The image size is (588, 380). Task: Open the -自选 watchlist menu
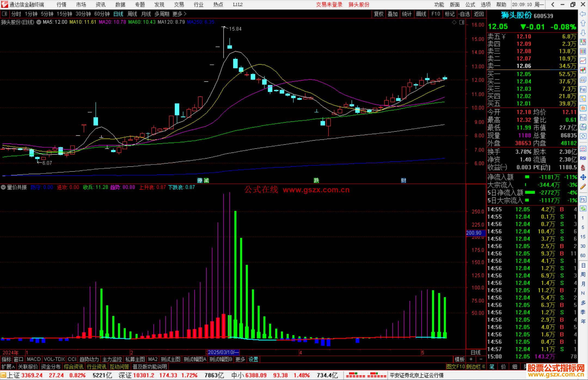tap(464, 14)
